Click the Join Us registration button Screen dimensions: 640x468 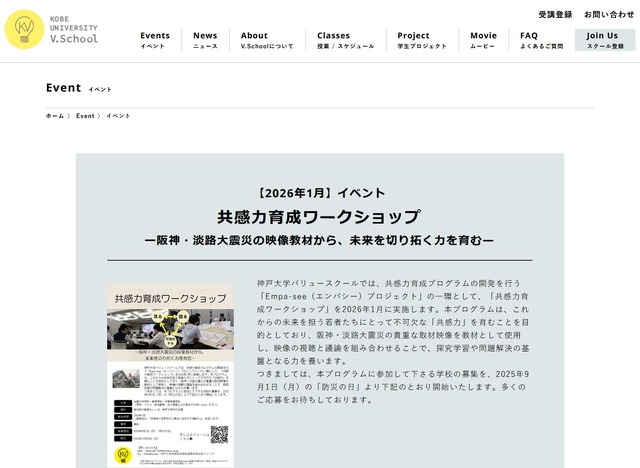pos(605,40)
